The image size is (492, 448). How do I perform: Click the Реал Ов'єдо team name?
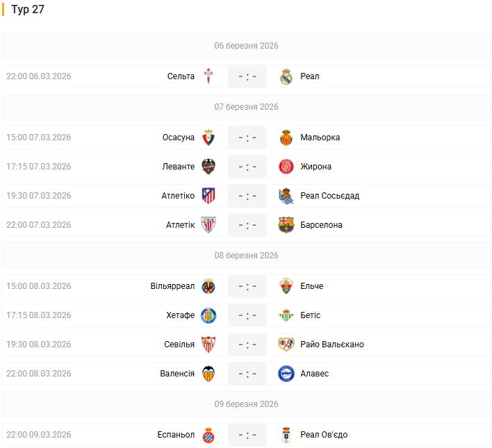click(324, 435)
